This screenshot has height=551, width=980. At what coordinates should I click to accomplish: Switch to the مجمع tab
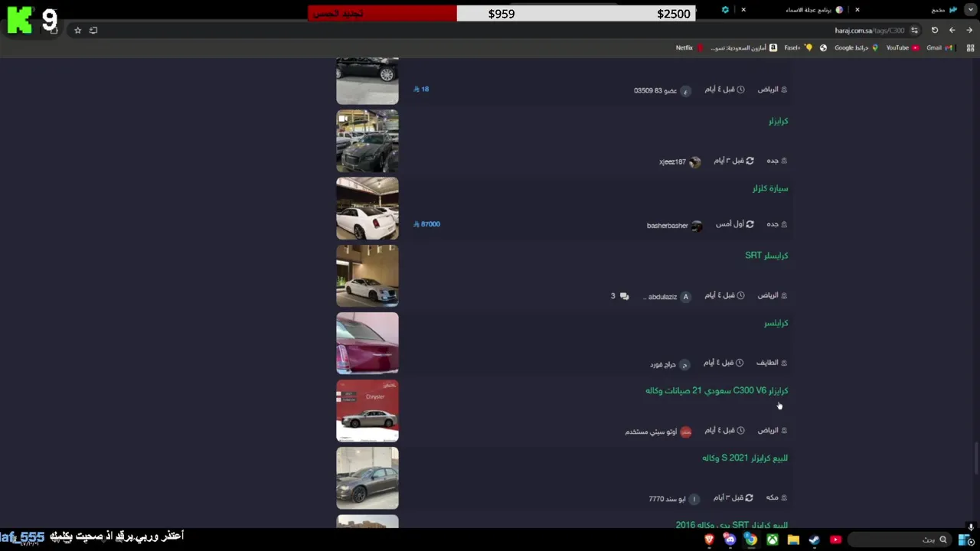coord(943,10)
